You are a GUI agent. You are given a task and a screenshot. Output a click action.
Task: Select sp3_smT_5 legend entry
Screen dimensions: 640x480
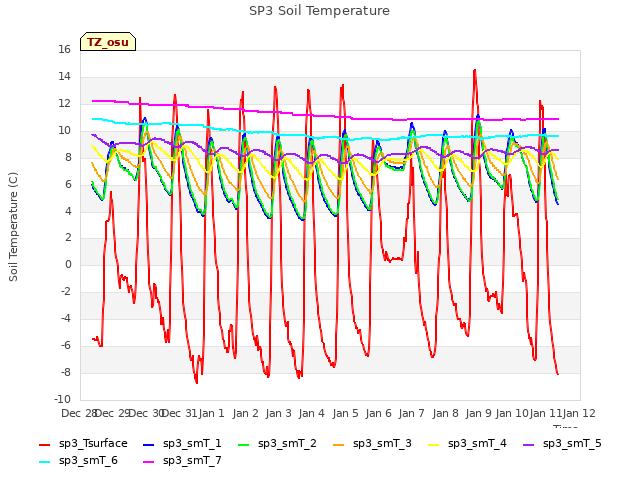pyautogui.click(x=562, y=443)
